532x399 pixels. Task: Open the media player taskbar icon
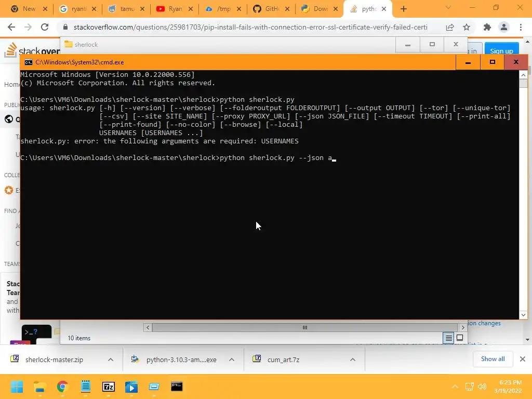point(131,387)
